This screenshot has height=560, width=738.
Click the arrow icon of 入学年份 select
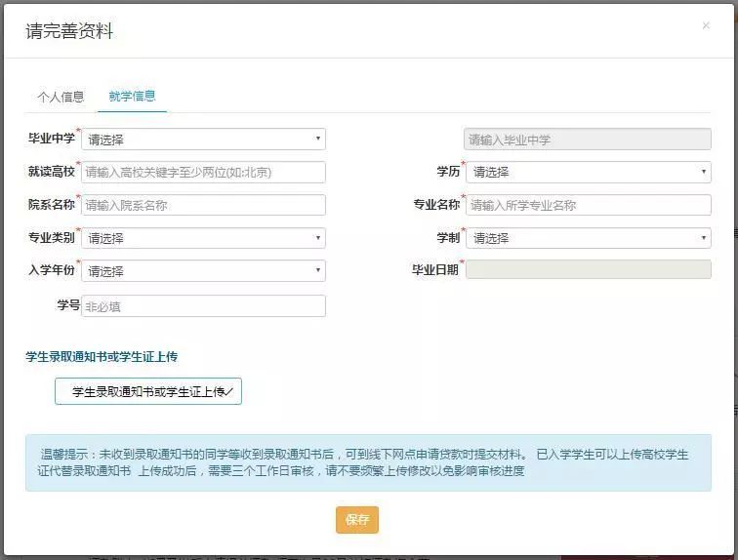(318, 270)
